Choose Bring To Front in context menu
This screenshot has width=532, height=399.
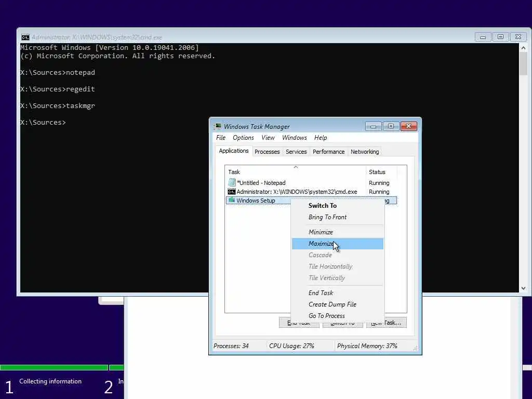(338, 217)
